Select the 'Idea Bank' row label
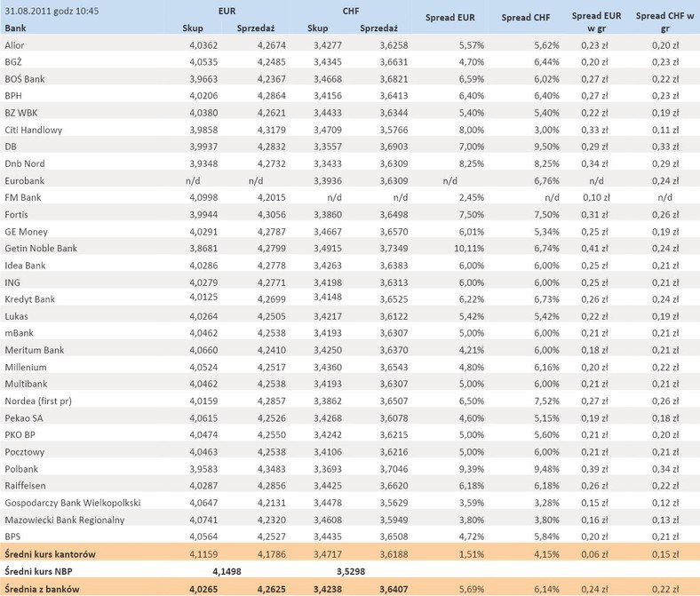The image size is (700, 596). pyautogui.click(x=25, y=266)
